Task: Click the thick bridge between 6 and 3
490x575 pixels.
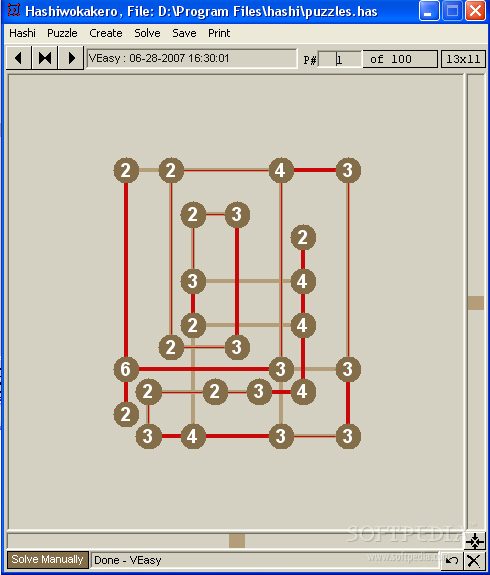Action: pos(204,369)
